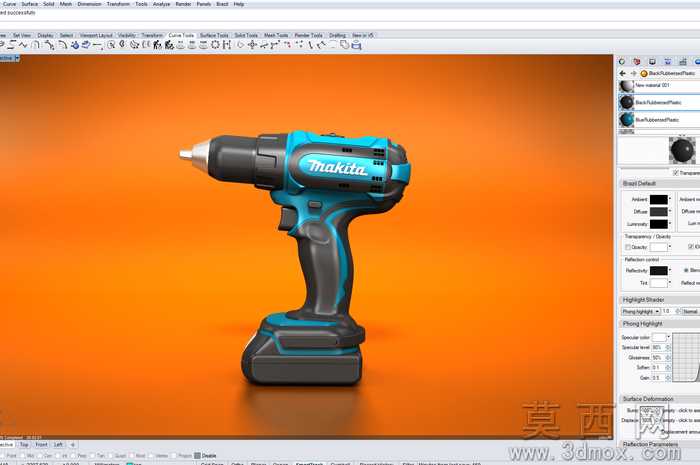Click the first black figure curve tool icon
Viewport: 700px width, 465px height.
157,45
